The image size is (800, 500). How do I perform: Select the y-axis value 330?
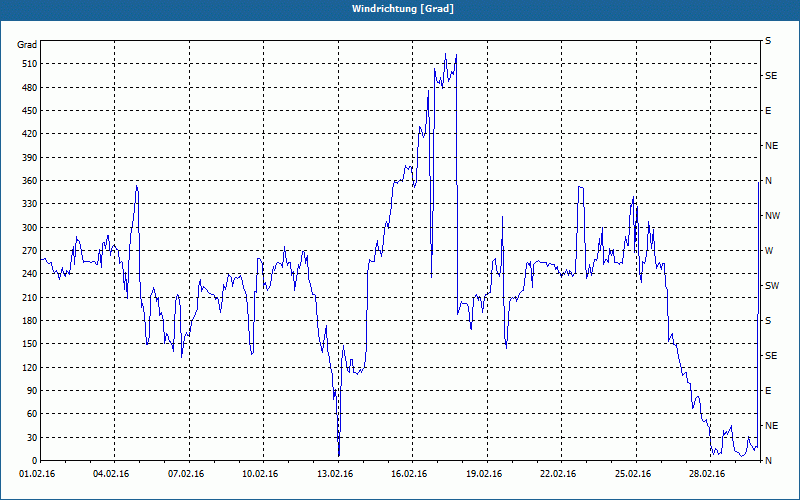click(31, 204)
